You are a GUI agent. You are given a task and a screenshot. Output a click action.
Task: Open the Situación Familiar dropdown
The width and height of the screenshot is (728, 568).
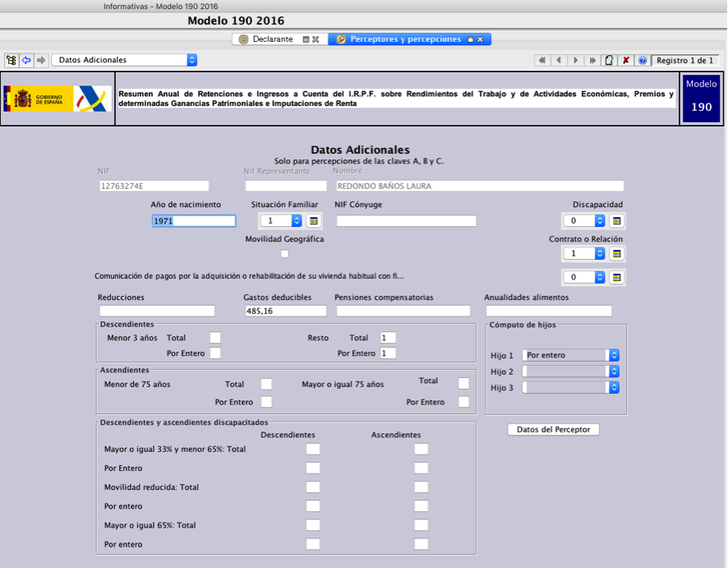pos(281,220)
